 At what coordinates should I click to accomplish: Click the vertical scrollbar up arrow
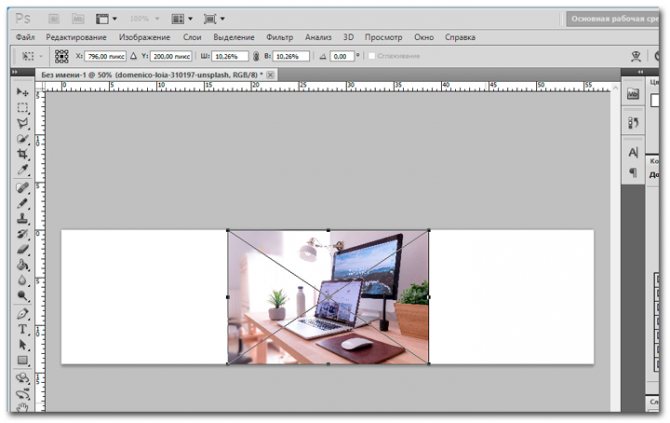pyautogui.click(x=615, y=88)
